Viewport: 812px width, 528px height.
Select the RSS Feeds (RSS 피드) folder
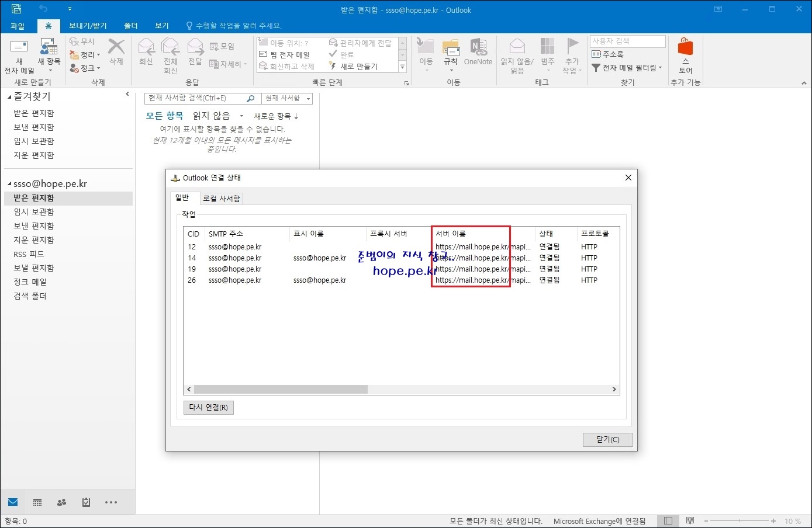29,254
